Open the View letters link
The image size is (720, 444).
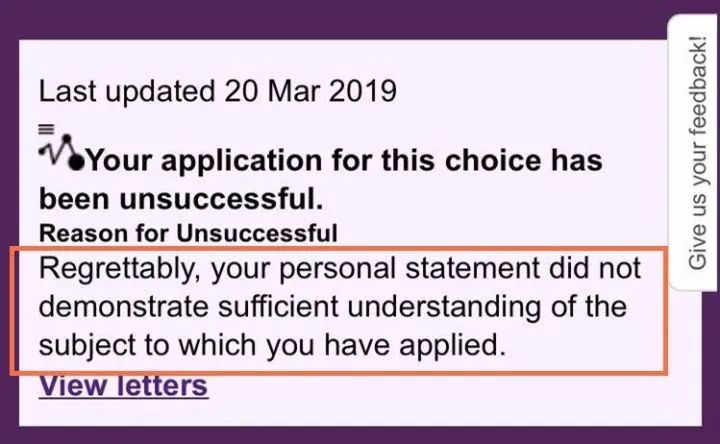pyautogui.click(x=124, y=385)
